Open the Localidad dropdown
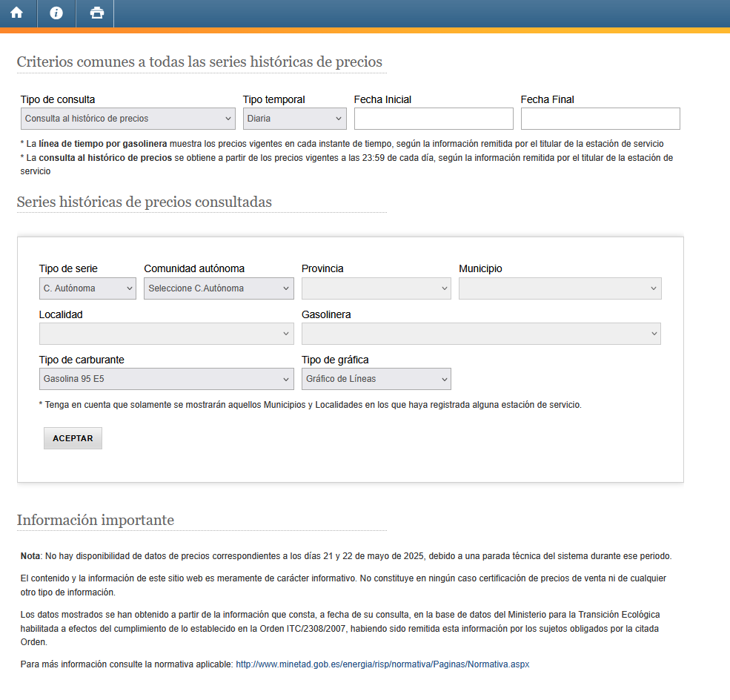 click(x=166, y=334)
